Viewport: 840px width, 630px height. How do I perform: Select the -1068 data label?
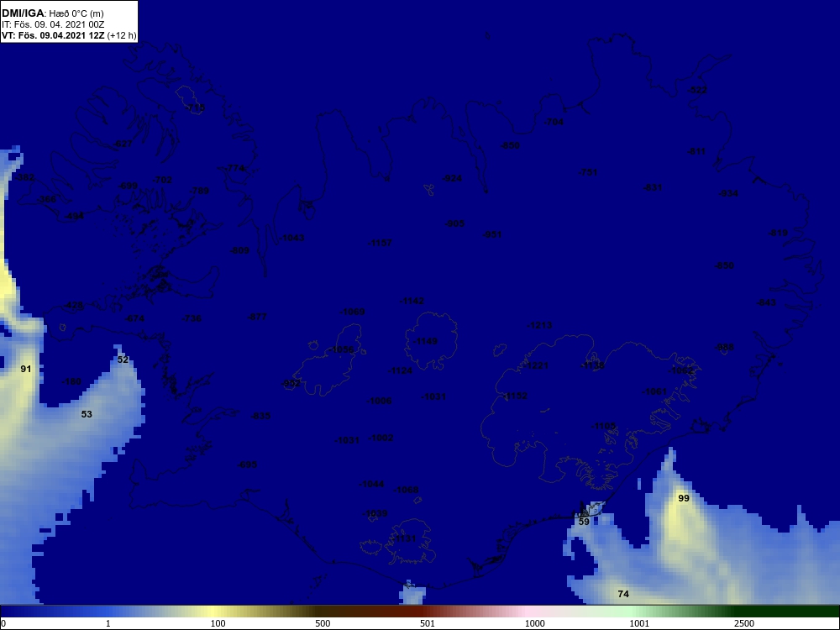406,490
